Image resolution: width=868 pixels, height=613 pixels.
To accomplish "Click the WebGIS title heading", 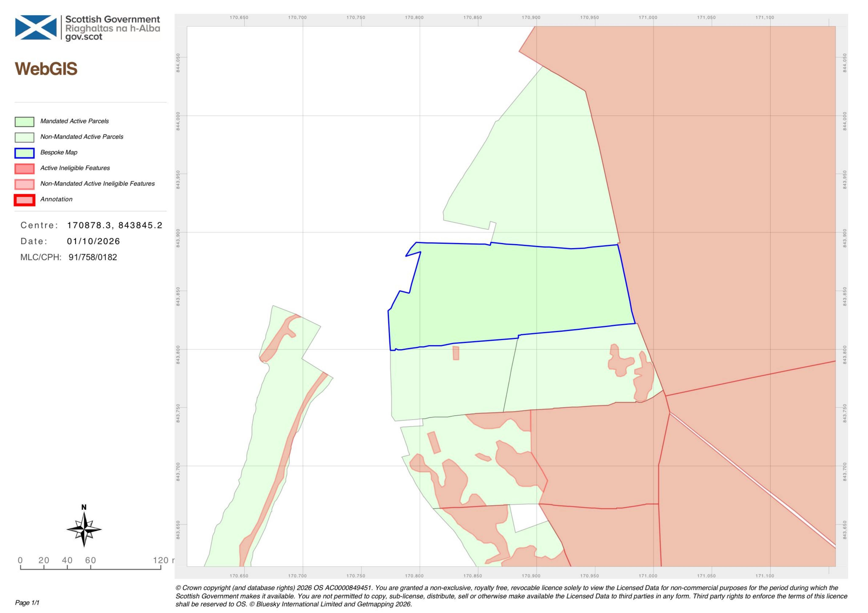I will 46,69.
